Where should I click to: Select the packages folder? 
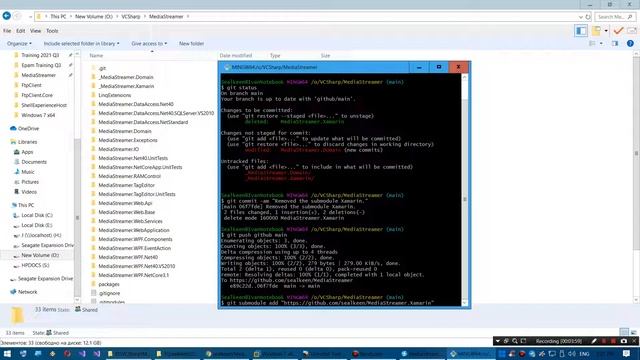[109, 284]
